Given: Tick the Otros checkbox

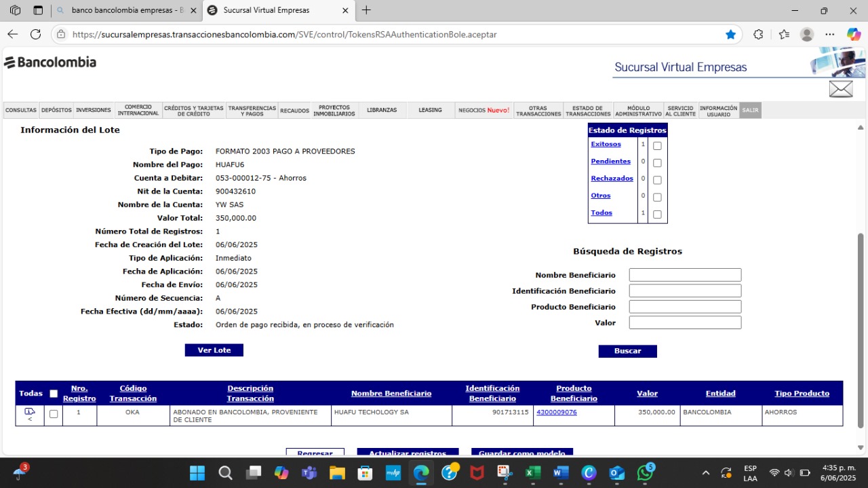Looking at the screenshot, I should click(x=657, y=198).
